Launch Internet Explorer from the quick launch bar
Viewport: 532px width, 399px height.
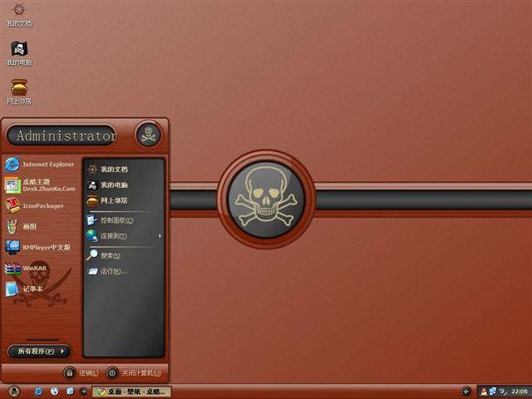coord(38,392)
